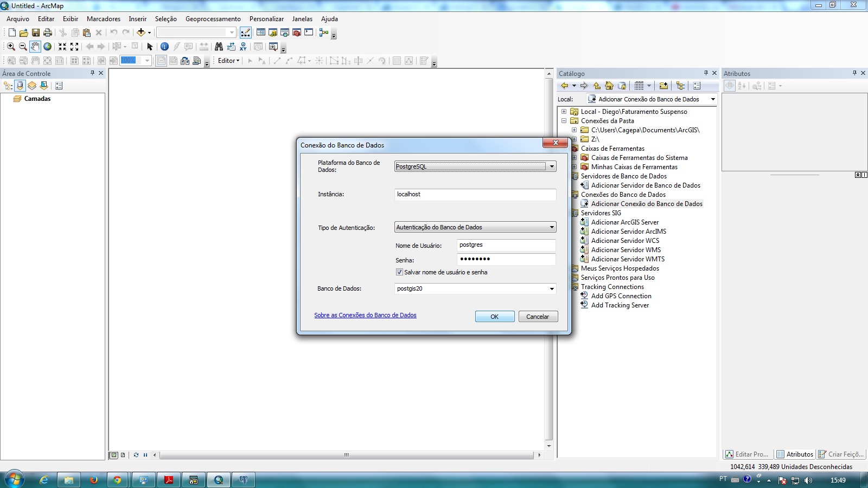Image resolution: width=868 pixels, height=488 pixels.
Task: Toggle auto-hide pin on Atributos panel
Action: point(854,73)
